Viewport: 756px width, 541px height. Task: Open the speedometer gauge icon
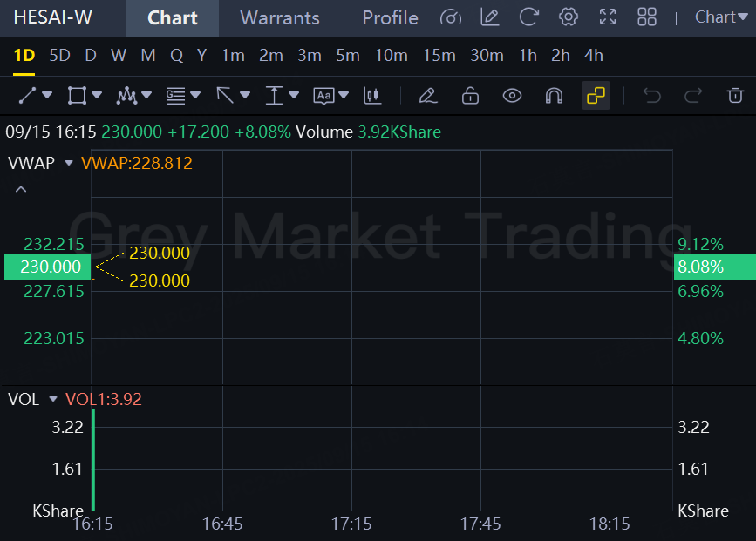[x=450, y=17]
